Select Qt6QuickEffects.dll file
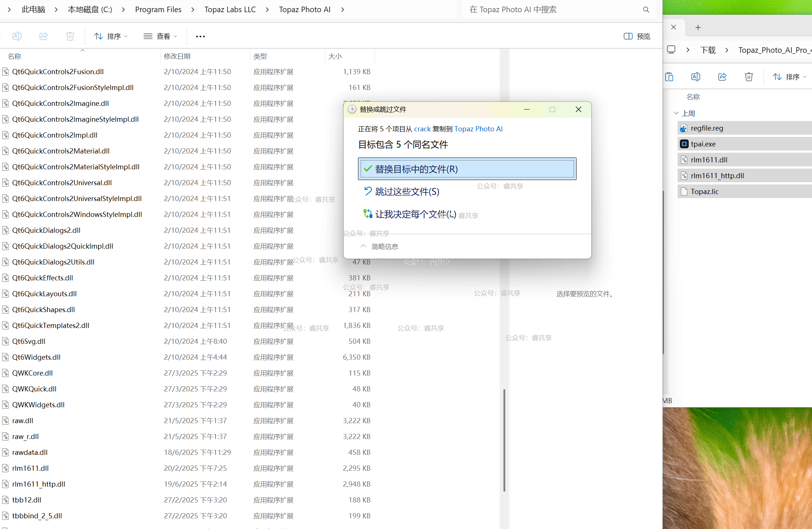Image resolution: width=812 pixels, height=529 pixels. [x=42, y=278]
